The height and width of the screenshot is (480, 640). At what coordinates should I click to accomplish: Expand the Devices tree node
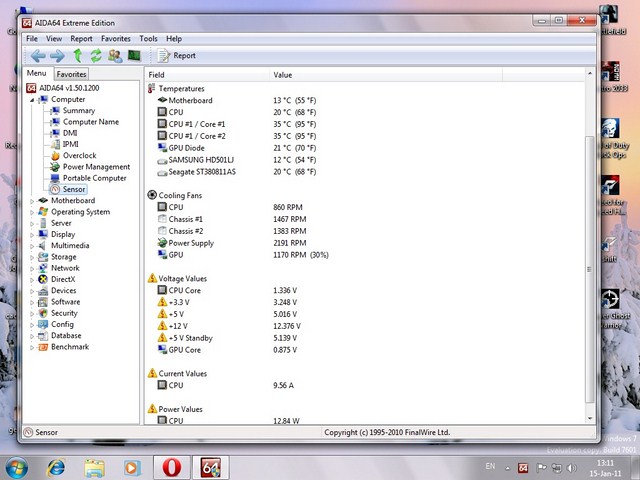click(32, 291)
